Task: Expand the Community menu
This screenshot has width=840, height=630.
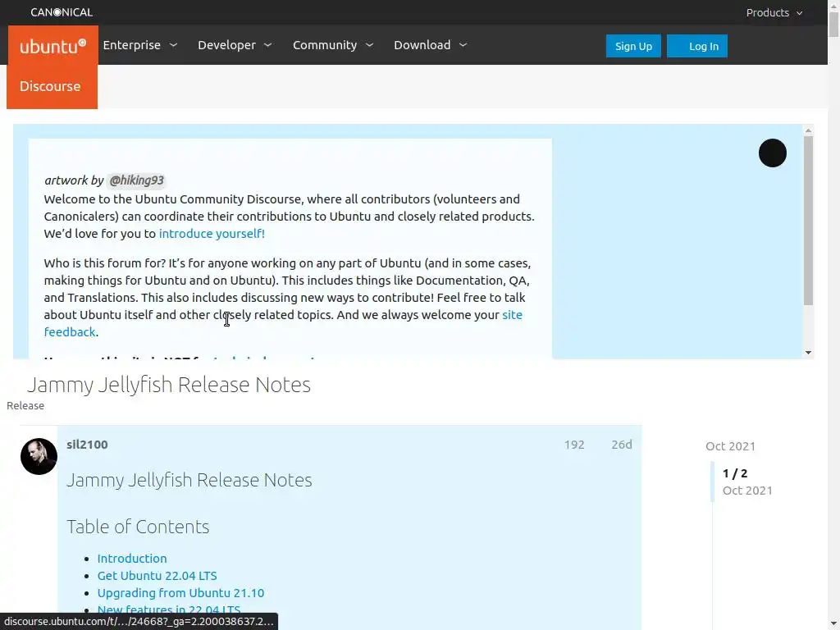Action: tap(333, 45)
